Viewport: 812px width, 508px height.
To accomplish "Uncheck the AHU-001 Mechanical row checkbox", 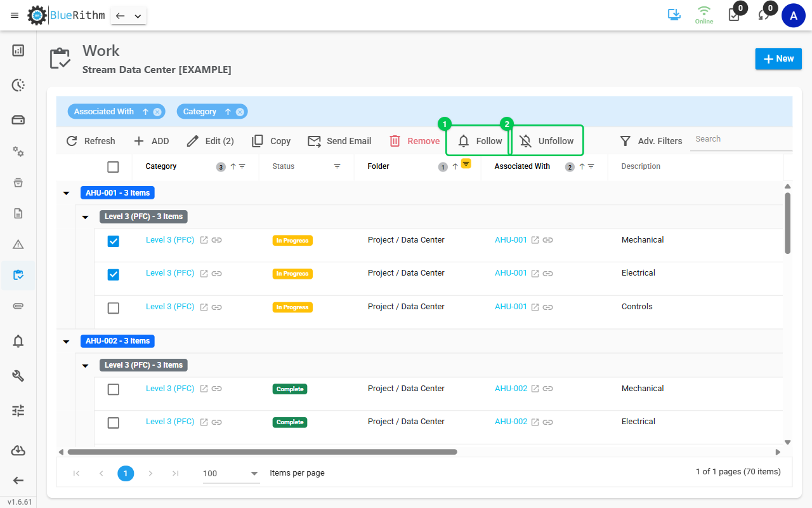I will [113, 241].
